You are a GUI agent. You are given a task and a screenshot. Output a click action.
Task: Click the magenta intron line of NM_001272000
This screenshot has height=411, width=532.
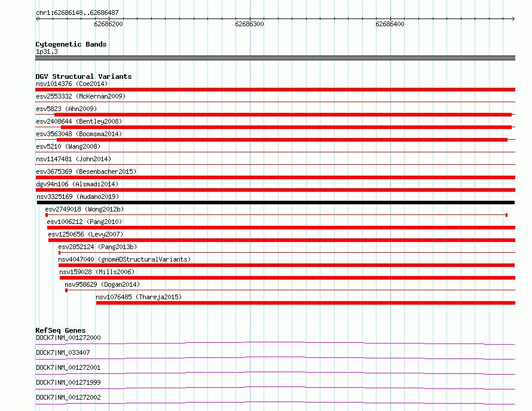tap(275, 342)
